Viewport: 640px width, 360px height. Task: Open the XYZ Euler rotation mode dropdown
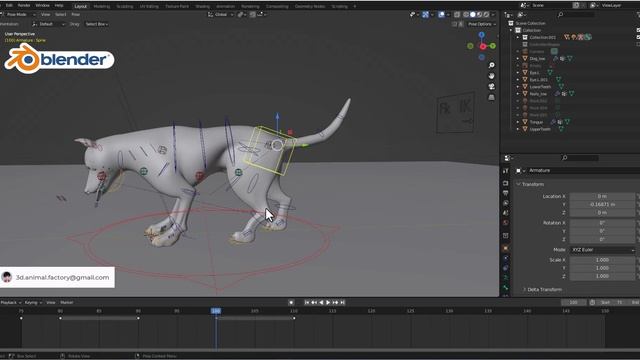(602, 250)
